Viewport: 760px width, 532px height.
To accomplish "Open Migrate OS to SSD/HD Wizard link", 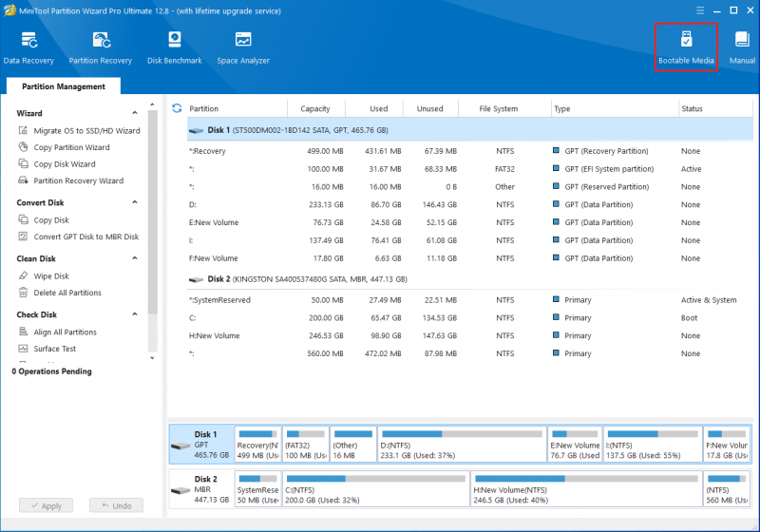I will 86,130.
